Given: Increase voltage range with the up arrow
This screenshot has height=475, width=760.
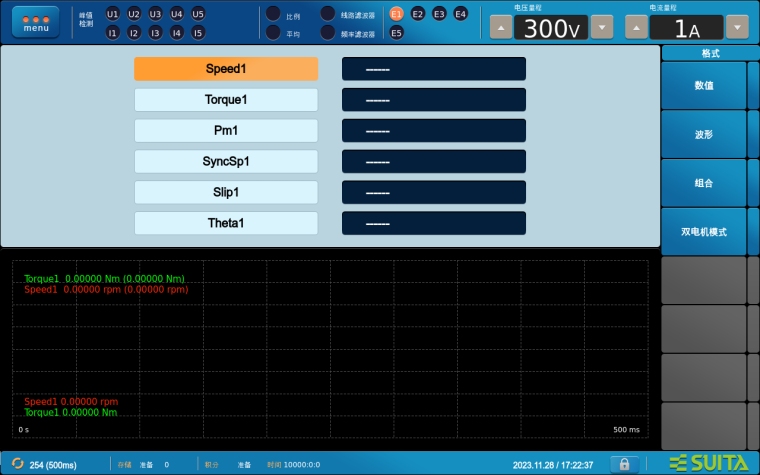Looking at the screenshot, I should (502, 27).
